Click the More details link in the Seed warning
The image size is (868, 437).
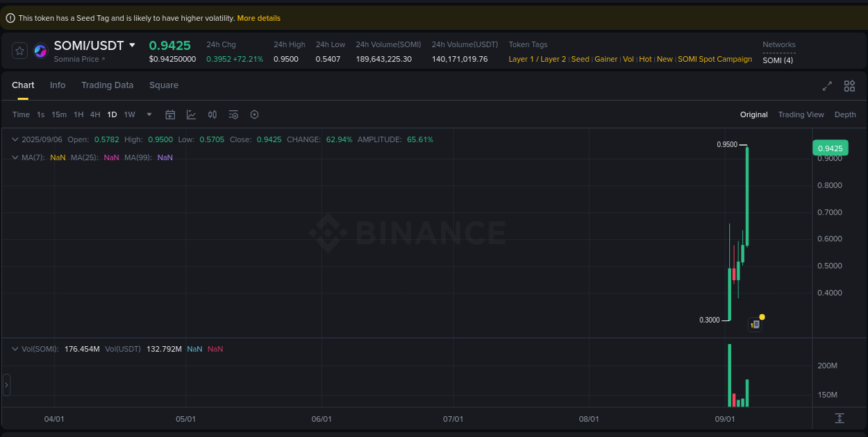(x=258, y=18)
